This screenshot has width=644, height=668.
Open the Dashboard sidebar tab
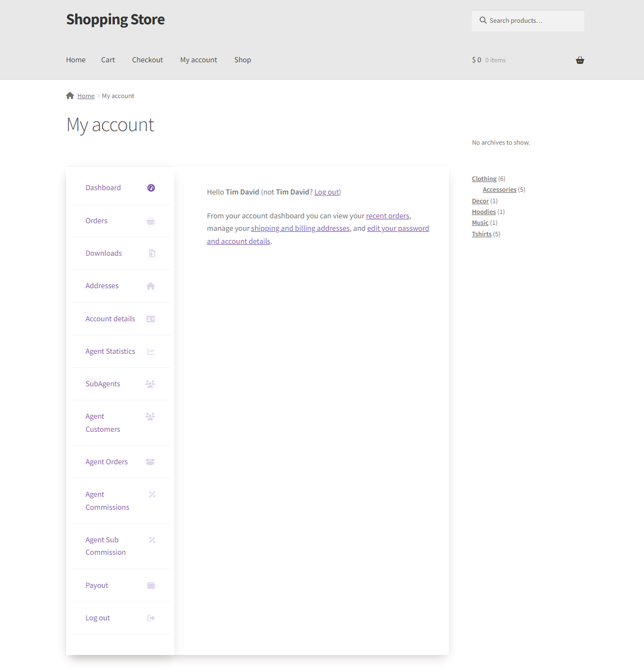[120, 188]
